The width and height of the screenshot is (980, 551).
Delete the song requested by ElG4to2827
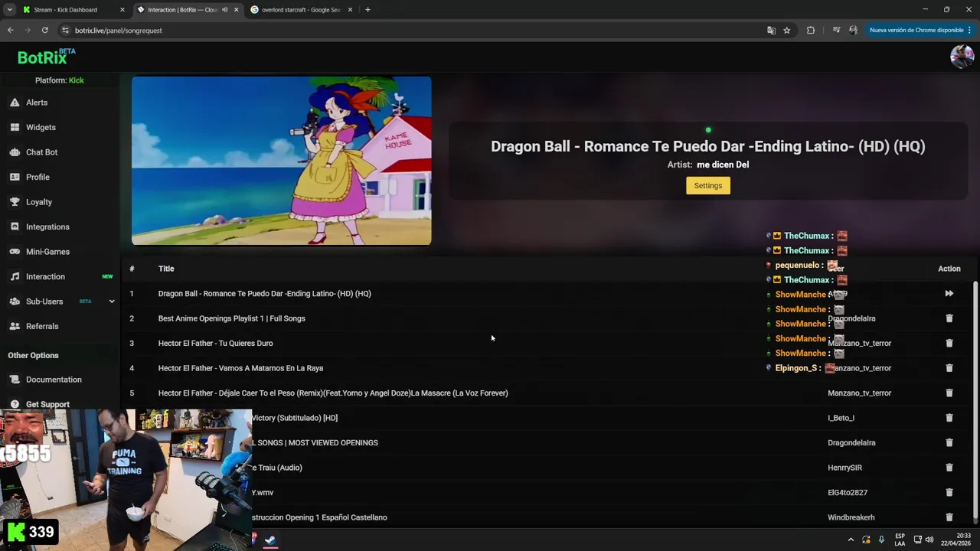pyautogui.click(x=949, y=493)
